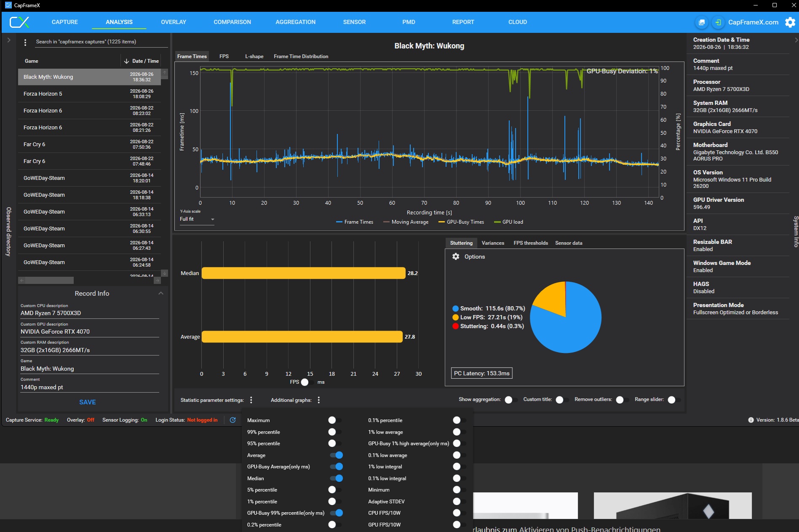Select the L-shape graph tab
The height and width of the screenshot is (532, 799).
point(254,56)
